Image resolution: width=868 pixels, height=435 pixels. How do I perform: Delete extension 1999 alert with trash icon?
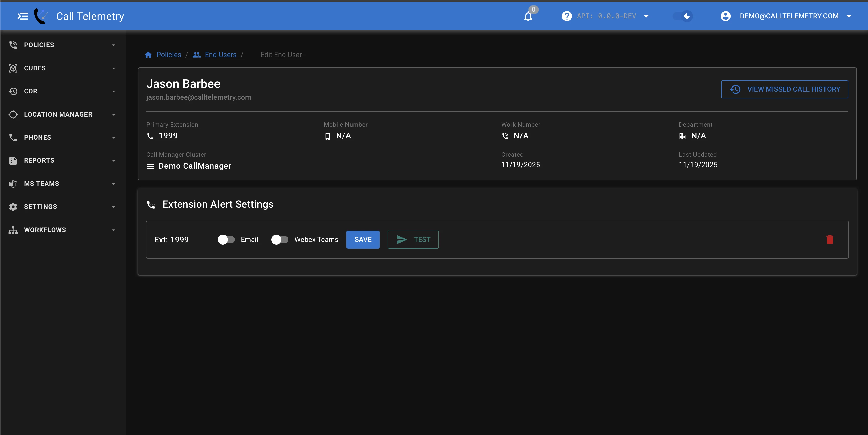pos(830,239)
